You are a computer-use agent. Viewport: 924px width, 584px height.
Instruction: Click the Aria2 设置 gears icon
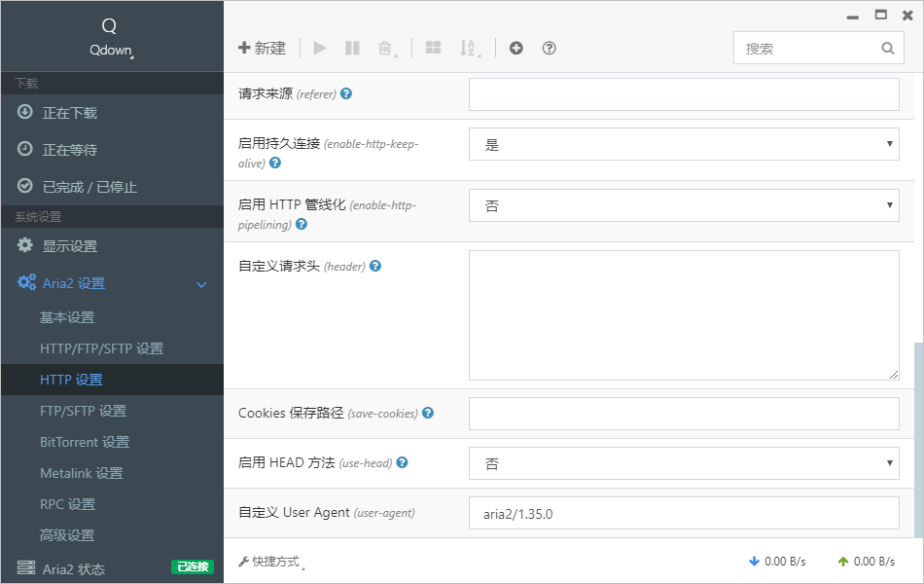tap(26, 282)
